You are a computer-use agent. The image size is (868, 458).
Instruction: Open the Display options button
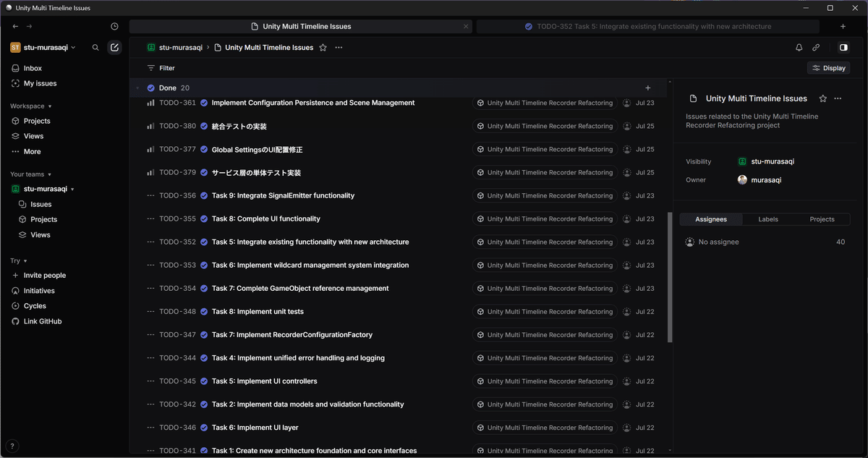[x=828, y=68]
